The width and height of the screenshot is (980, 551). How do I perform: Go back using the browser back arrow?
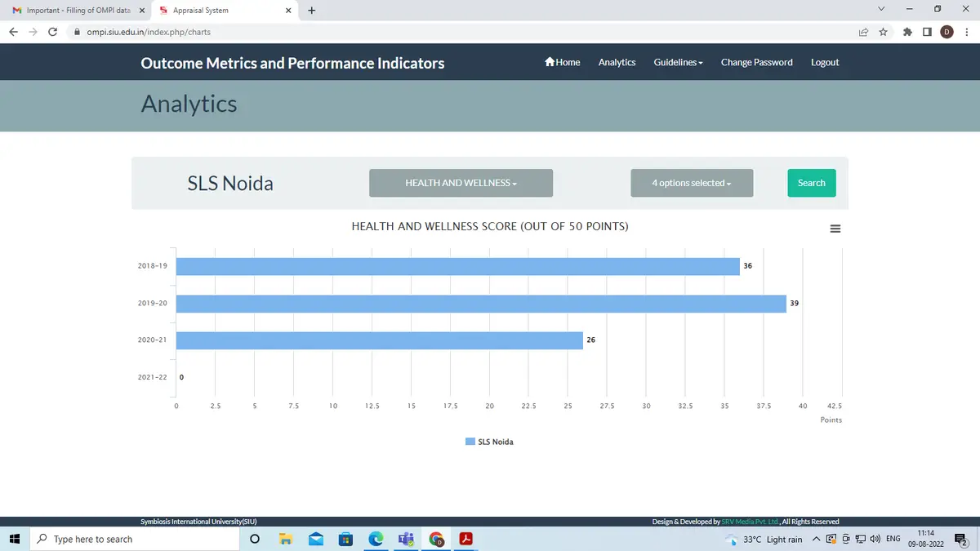click(x=13, y=32)
